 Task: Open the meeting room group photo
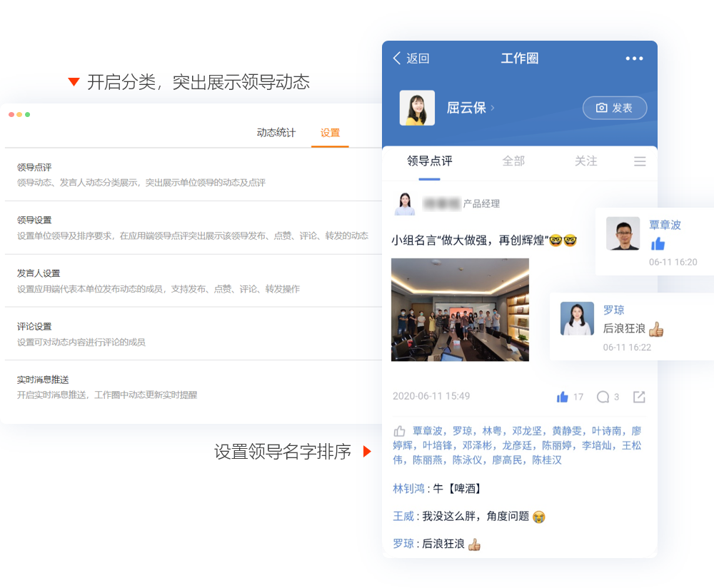click(460, 310)
